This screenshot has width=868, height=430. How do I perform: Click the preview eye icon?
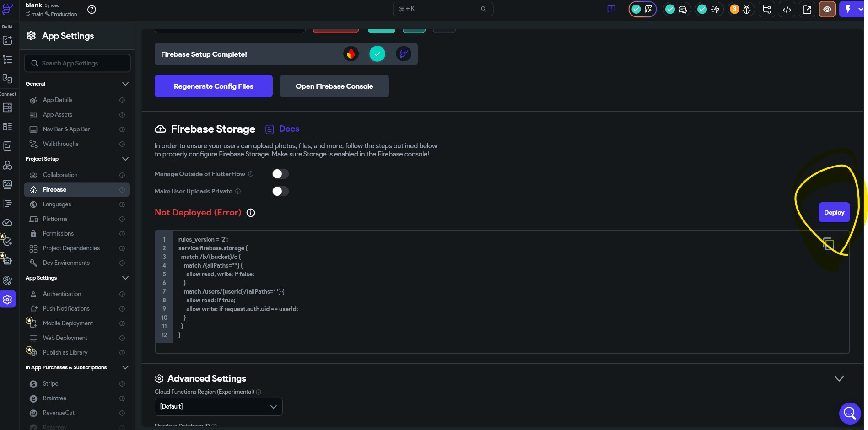827,9
